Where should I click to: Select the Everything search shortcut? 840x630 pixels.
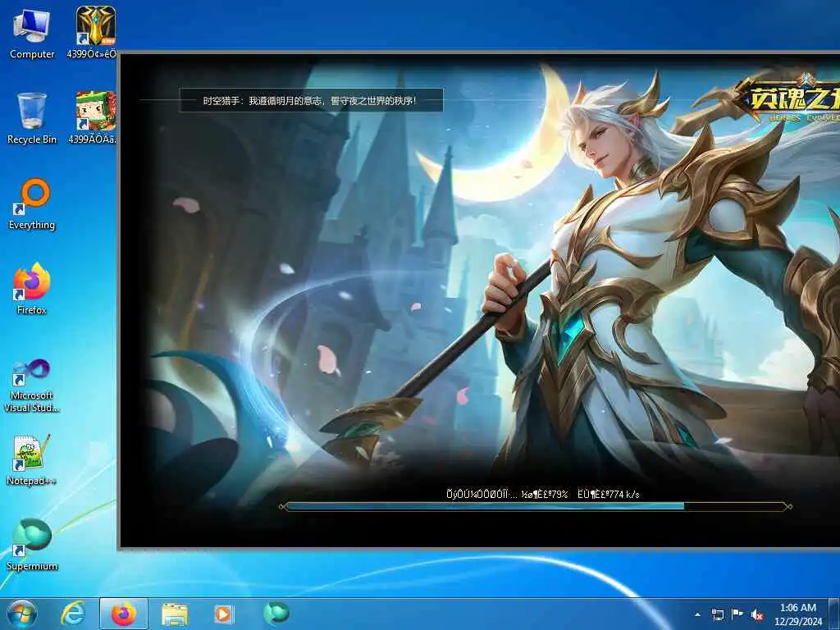[32, 204]
